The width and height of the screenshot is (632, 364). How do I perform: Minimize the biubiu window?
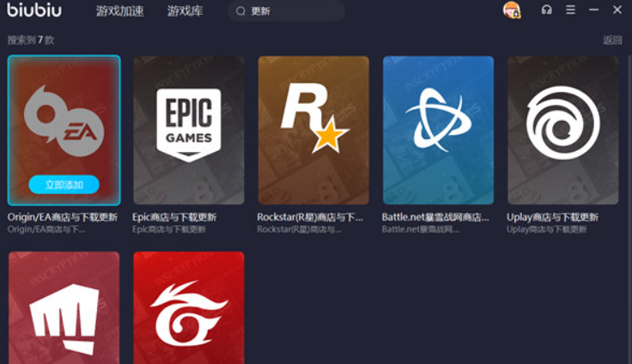593,10
